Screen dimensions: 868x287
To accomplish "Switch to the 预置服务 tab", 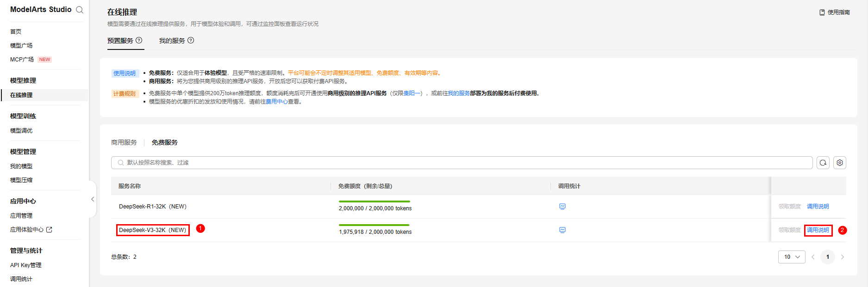I will (x=120, y=41).
